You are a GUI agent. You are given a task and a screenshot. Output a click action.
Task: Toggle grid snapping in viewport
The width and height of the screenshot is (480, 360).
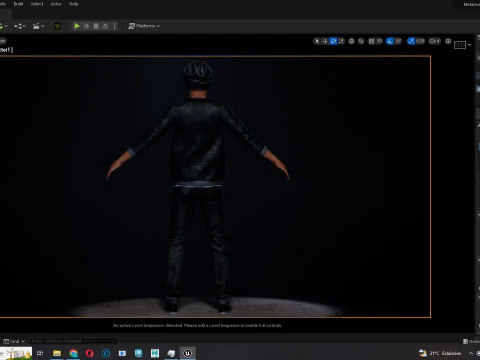371,41
